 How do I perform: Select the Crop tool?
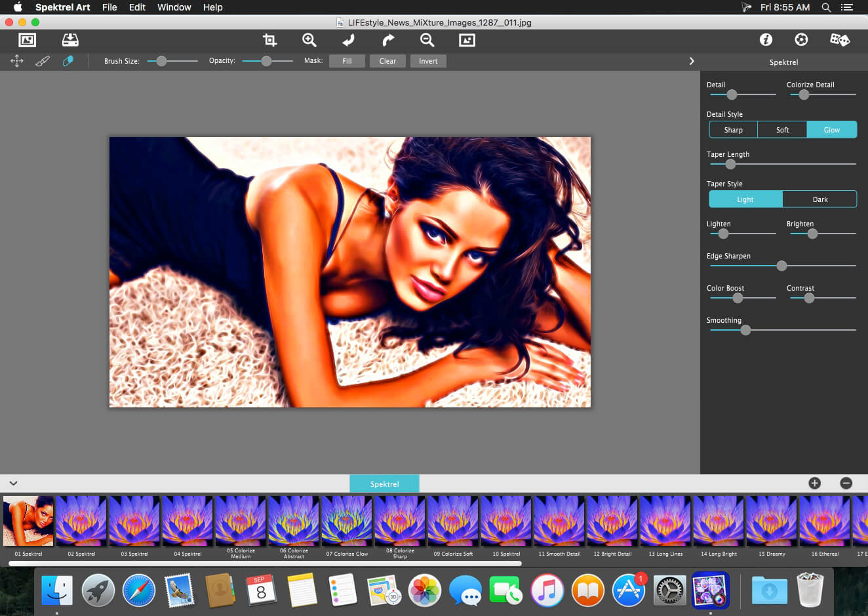tap(269, 40)
